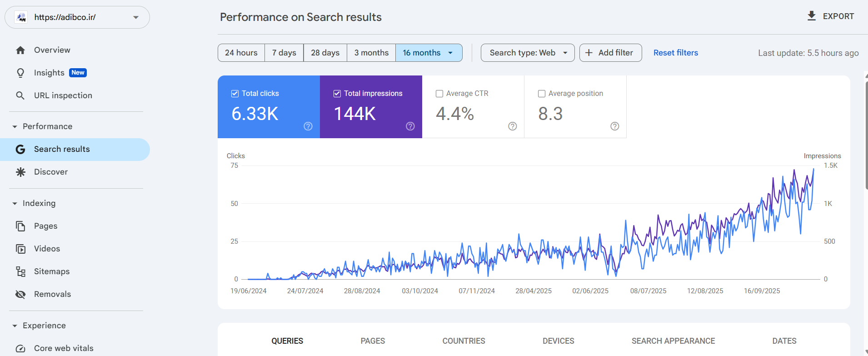Click the Videos icon in sidebar

(x=20, y=249)
